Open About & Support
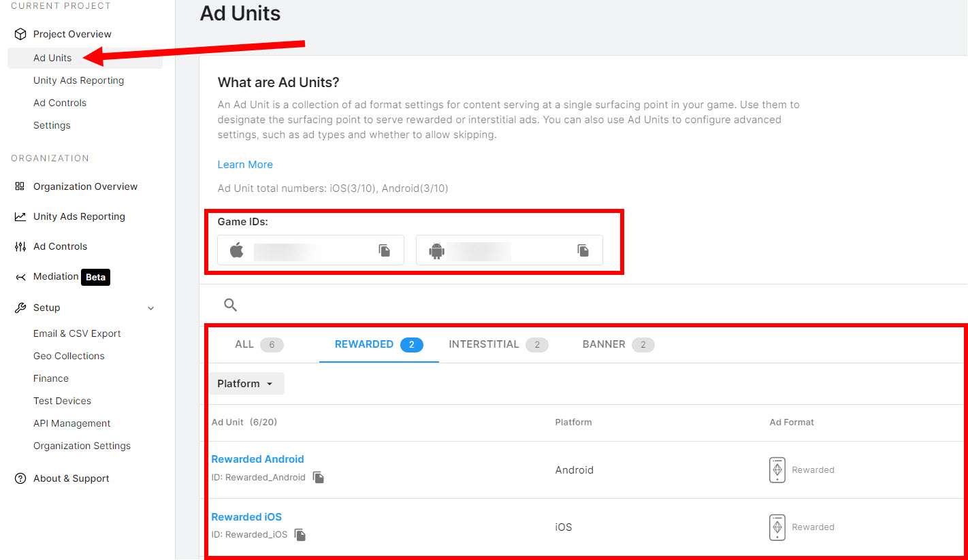The width and height of the screenshot is (968, 560). pos(71,478)
